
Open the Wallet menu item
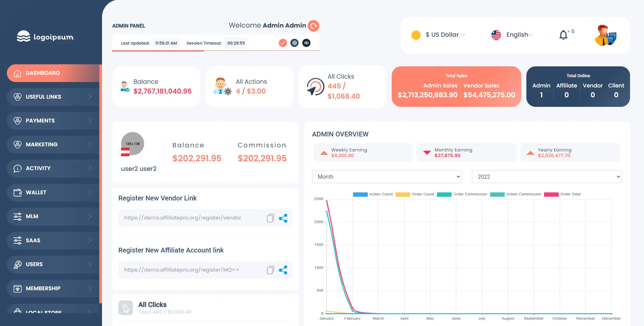pos(53,192)
